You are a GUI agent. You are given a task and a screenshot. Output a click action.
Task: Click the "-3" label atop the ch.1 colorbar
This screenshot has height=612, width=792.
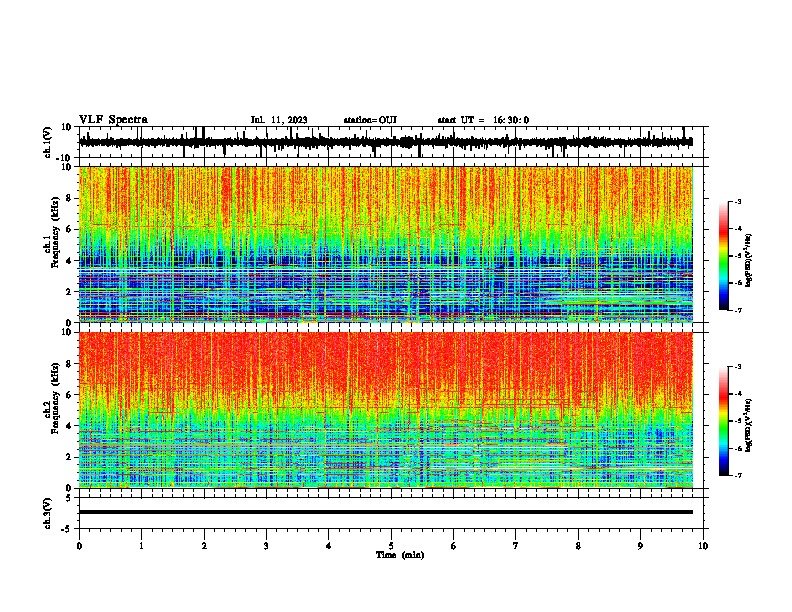(737, 201)
